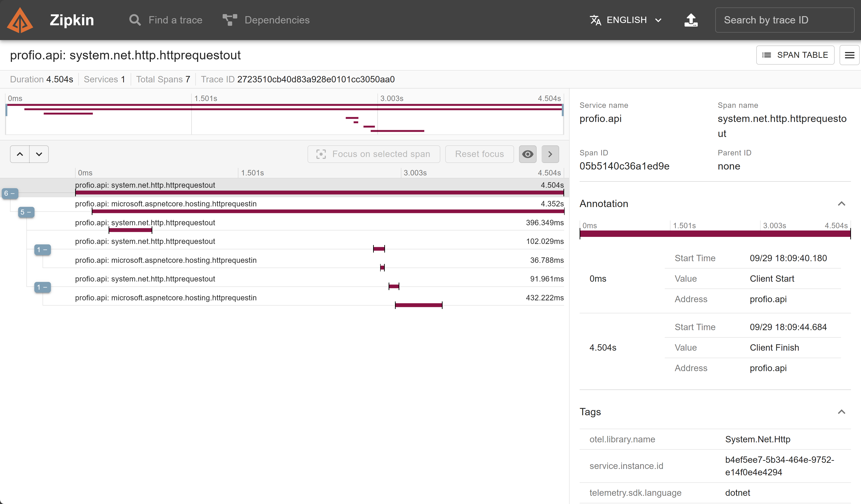Viewport: 861px width, 504px height.
Task: Open the SPAN TABLE view
Action: [795, 55]
